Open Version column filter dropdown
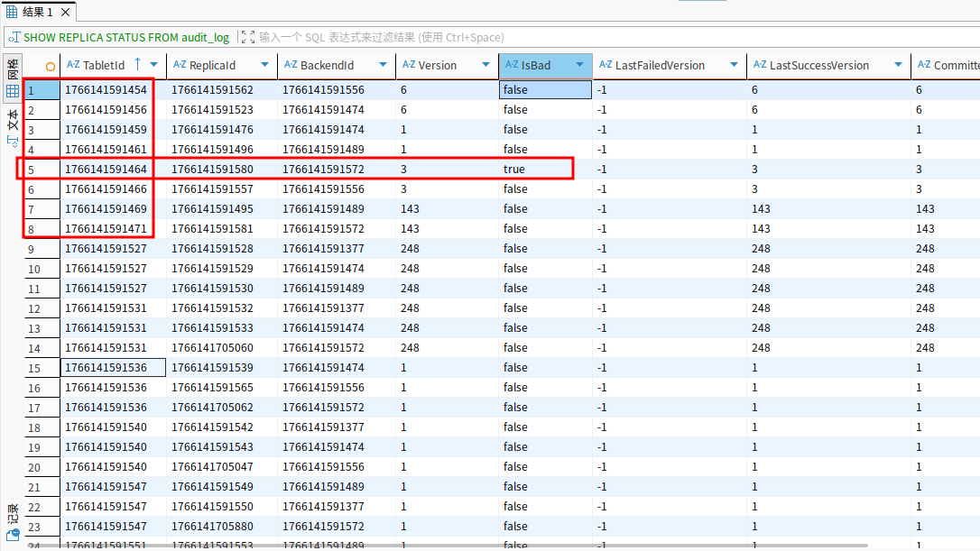This screenshot has width=980, height=551. (485, 65)
